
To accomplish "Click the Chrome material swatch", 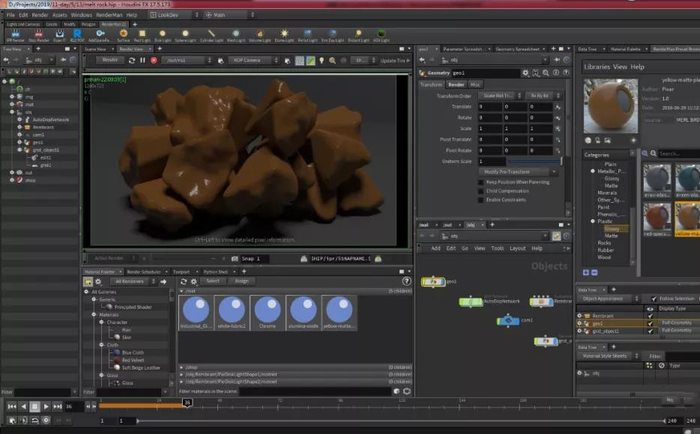I will tap(267, 313).
